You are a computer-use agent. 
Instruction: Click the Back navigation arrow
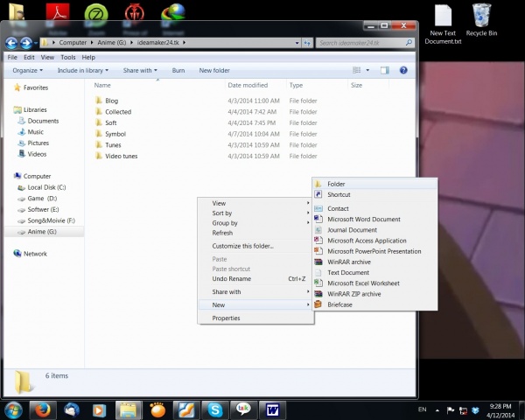click(x=11, y=42)
